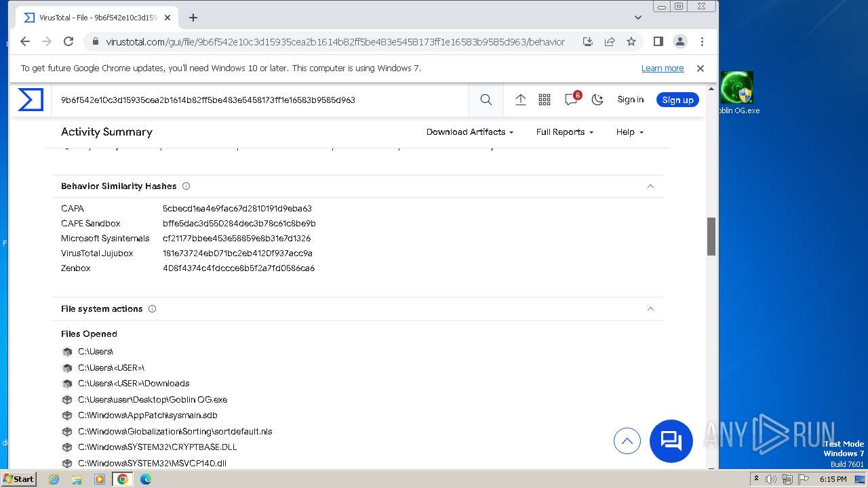Click the MSVCP140.dll file entry
The image size is (868, 488).
click(152, 464)
